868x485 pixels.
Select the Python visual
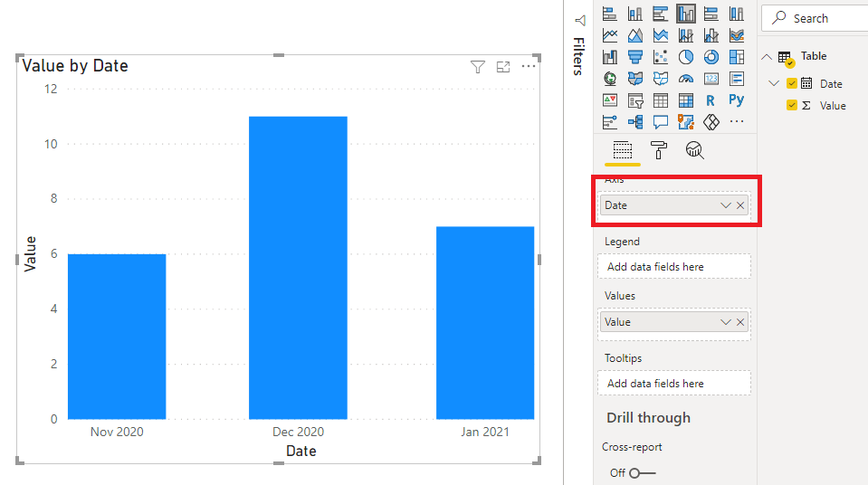point(736,100)
